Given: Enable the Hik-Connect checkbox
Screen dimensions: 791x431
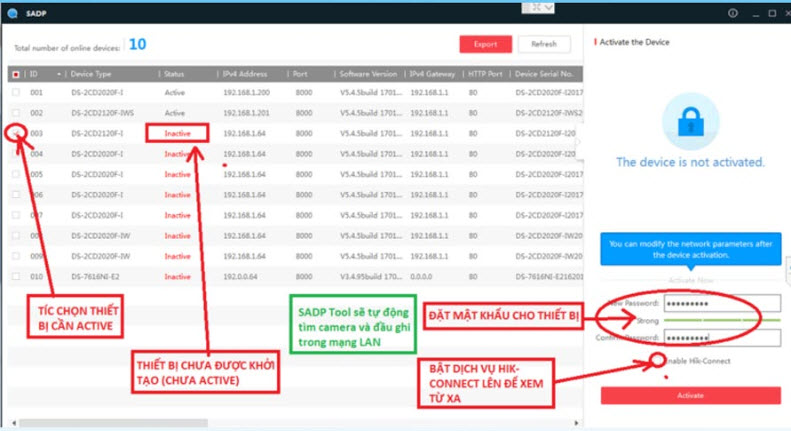Looking at the screenshot, I should [658, 359].
